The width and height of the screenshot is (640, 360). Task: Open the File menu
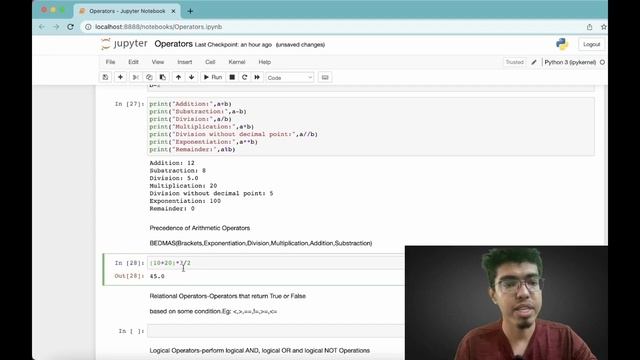point(110,62)
